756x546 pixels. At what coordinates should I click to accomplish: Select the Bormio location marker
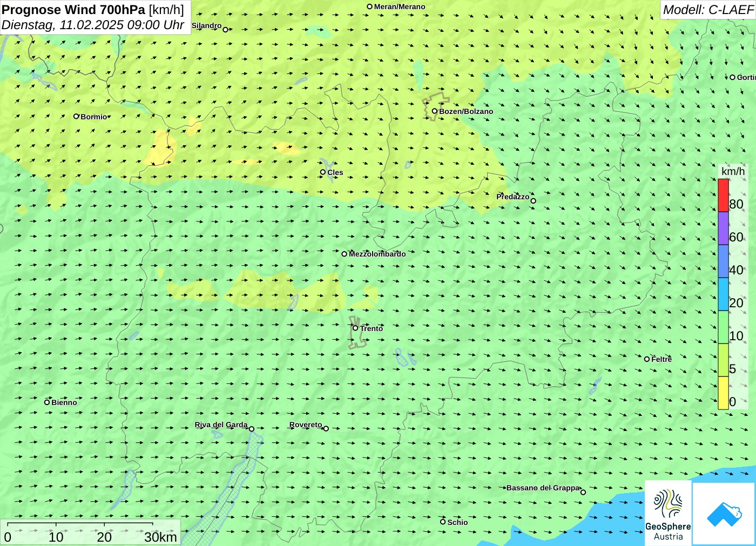tap(76, 116)
